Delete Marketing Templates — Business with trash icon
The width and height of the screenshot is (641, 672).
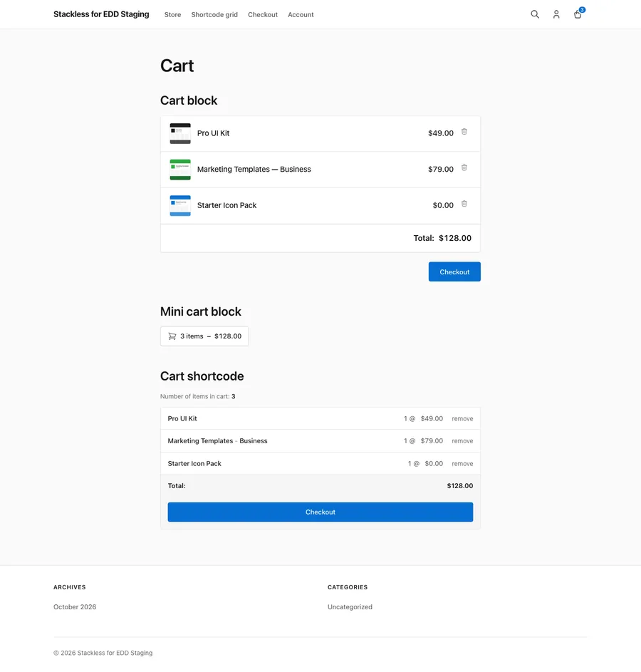click(x=464, y=167)
